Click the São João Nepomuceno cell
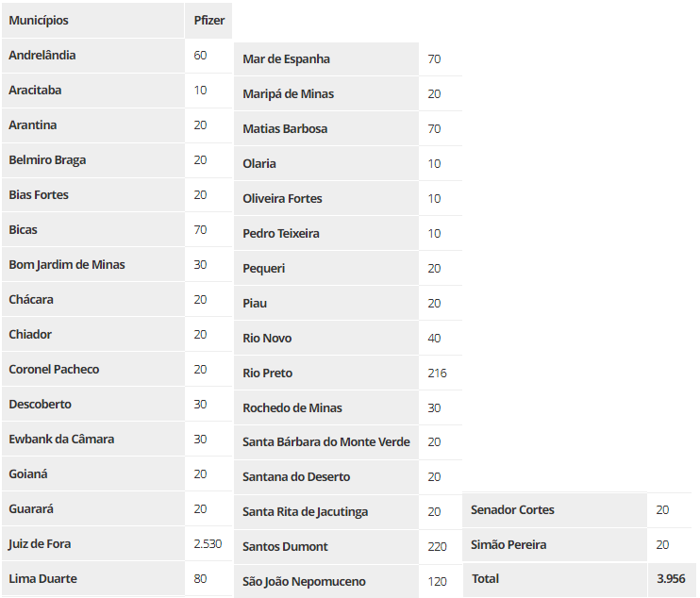Viewport: 700px width, 598px height. point(326,581)
